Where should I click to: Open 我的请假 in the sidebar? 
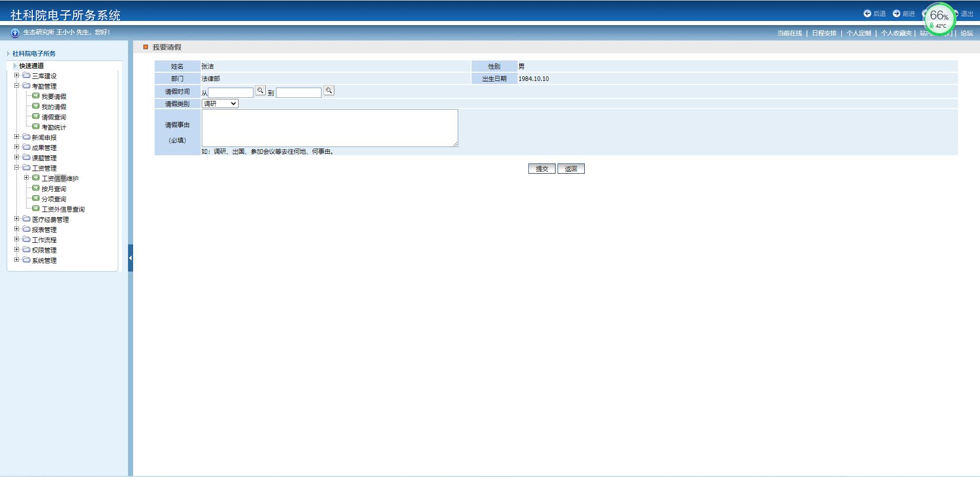pyautogui.click(x=54, y=107)
